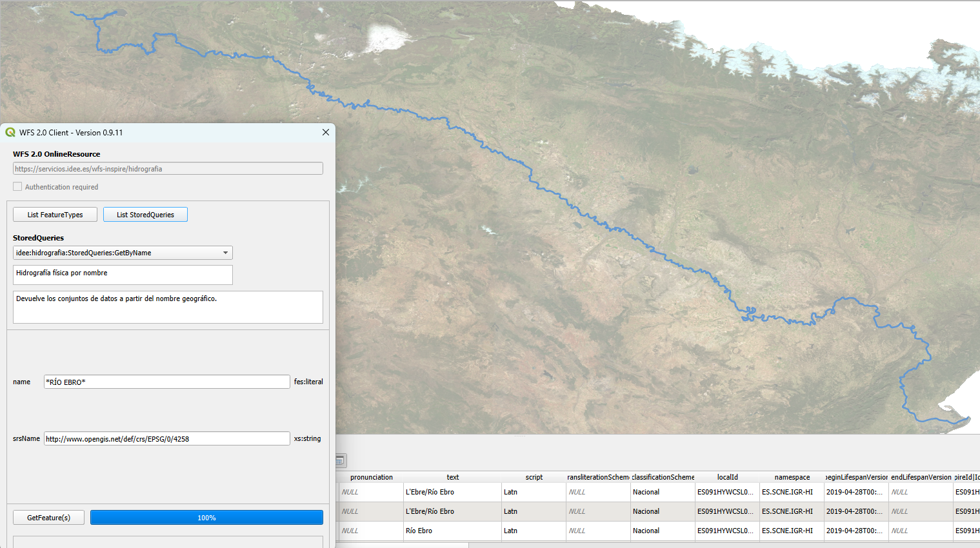Image resolution: width=980 pixels, height=548 pixels.
Task: Click the 100% progress bar
Action: pyautogui.click(x=206, y=518)
